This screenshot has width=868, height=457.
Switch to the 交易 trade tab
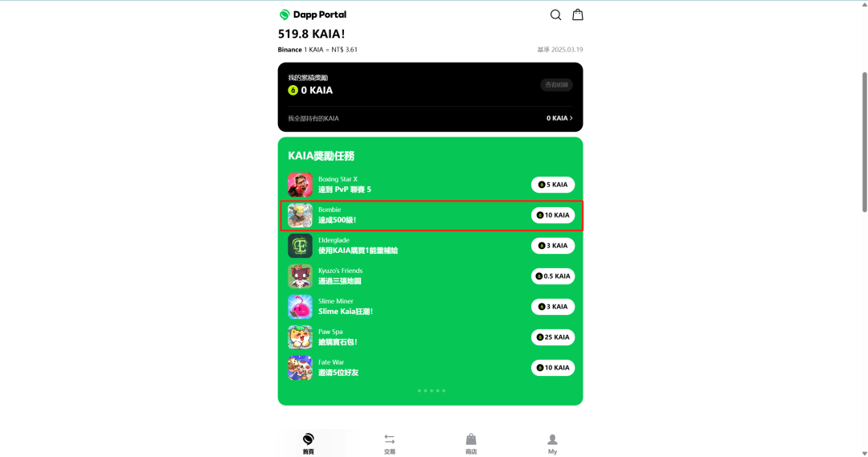(390, 444)
